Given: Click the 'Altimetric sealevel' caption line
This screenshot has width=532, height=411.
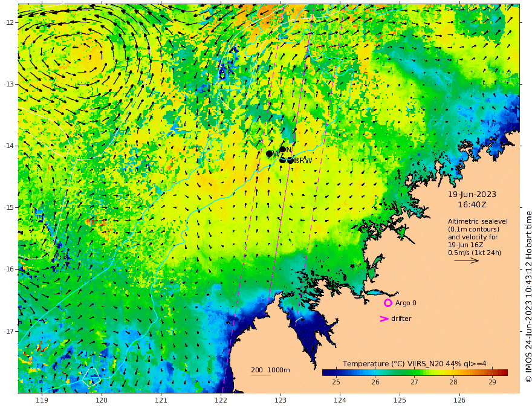Looking at the screenshot, I should pyautogui.click(x=478, y=221).
